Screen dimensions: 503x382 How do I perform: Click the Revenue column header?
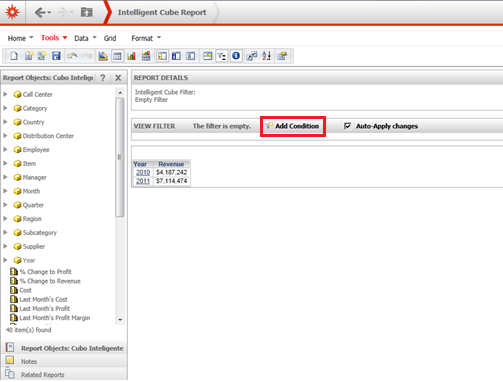click(x=171, y=164)
